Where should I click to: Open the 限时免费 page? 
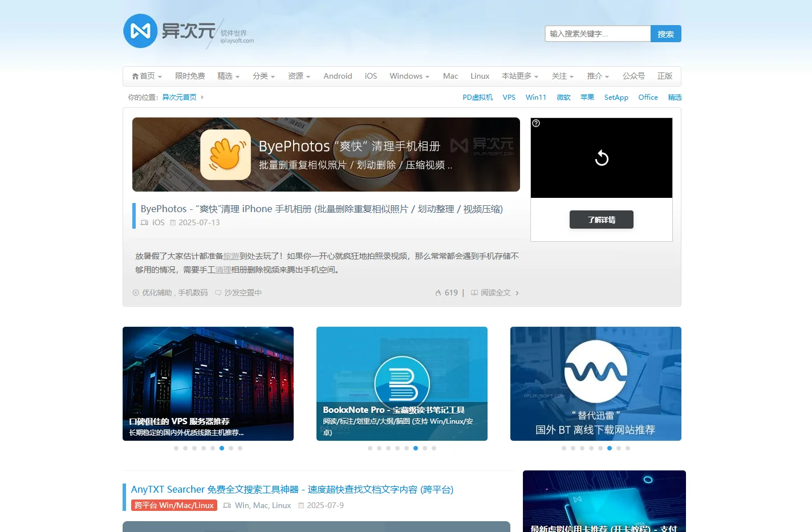coord(190,76)
